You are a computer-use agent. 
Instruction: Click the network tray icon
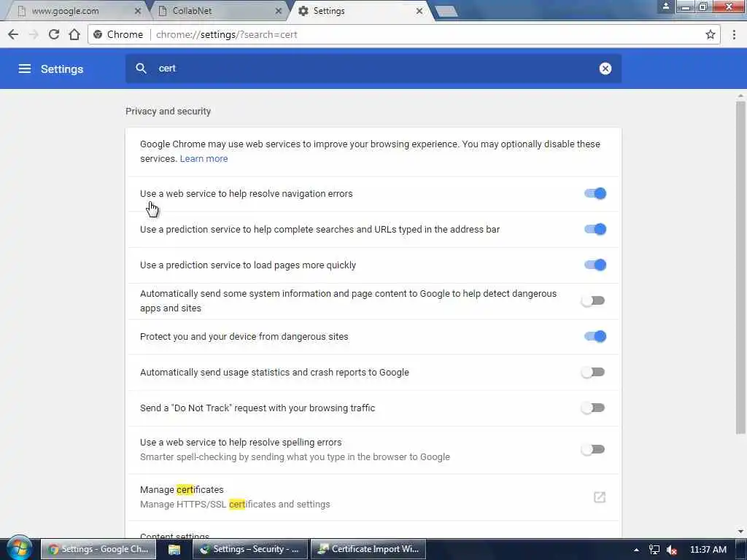point(654,550)
